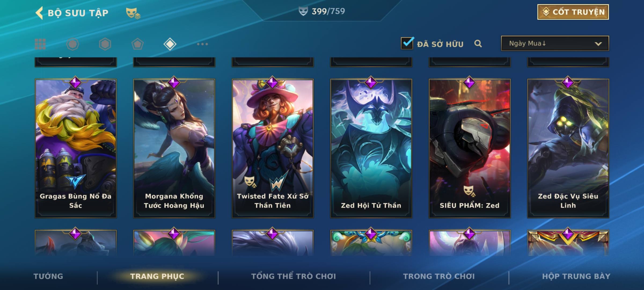
Task: Open the SIÊU PHẨM: Zed skin card
Action: (470, 148)
